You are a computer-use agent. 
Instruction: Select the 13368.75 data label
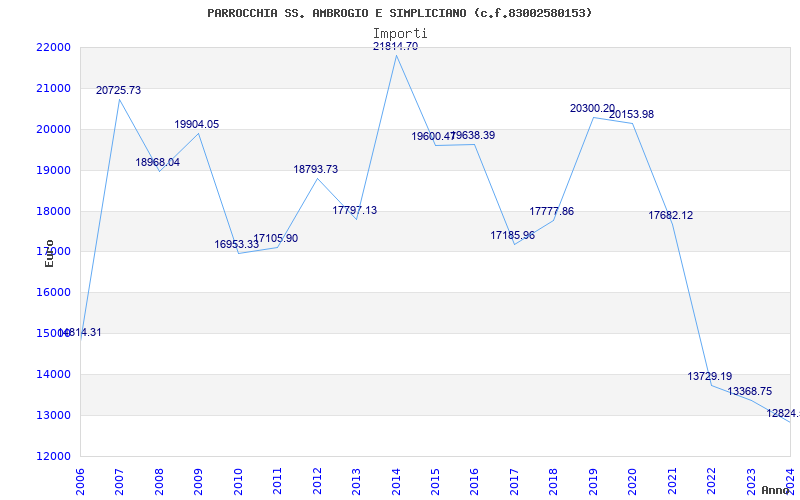[x=749, y=391]
